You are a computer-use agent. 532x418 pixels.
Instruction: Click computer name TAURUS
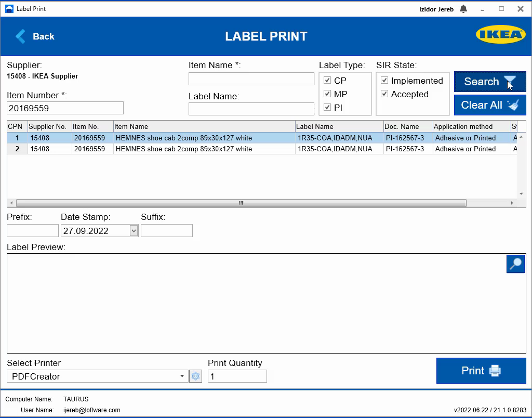(x=76, y=399)
